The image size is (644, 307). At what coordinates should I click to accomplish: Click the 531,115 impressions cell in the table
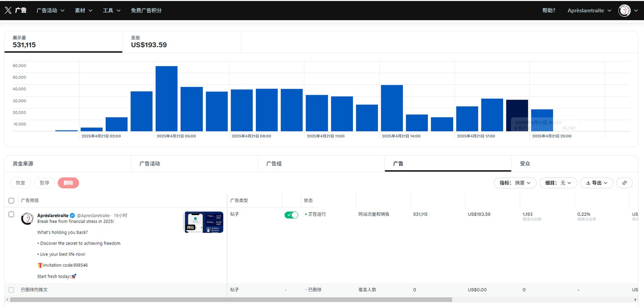pyautogui.click(x=420, y=214)
